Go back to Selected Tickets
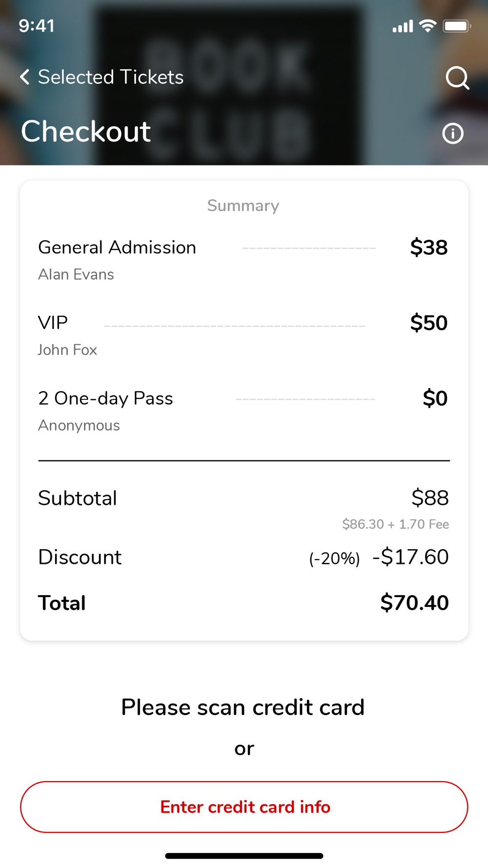The image size is (488, 868). tap(111, 77)
